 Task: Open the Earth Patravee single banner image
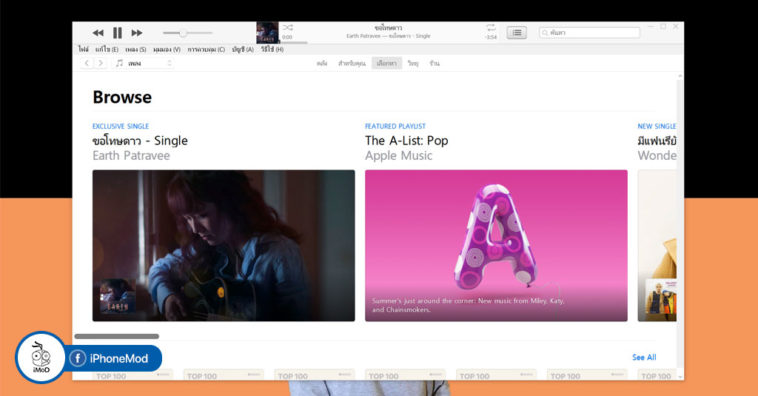tap(223, 245)
